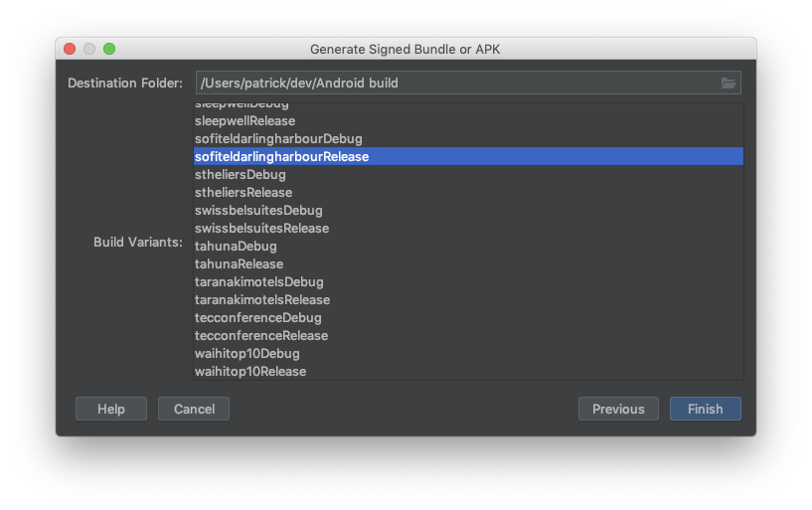Select taranakimotelsDebug variant
This screenshot has height=510, width=812.
(x=468, y=281)
